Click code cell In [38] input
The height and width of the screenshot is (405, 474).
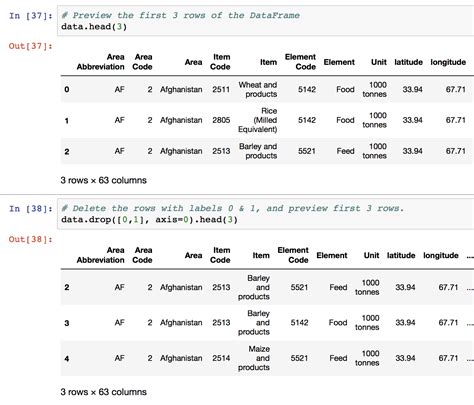pyautogui.click(x=265, y=214)
